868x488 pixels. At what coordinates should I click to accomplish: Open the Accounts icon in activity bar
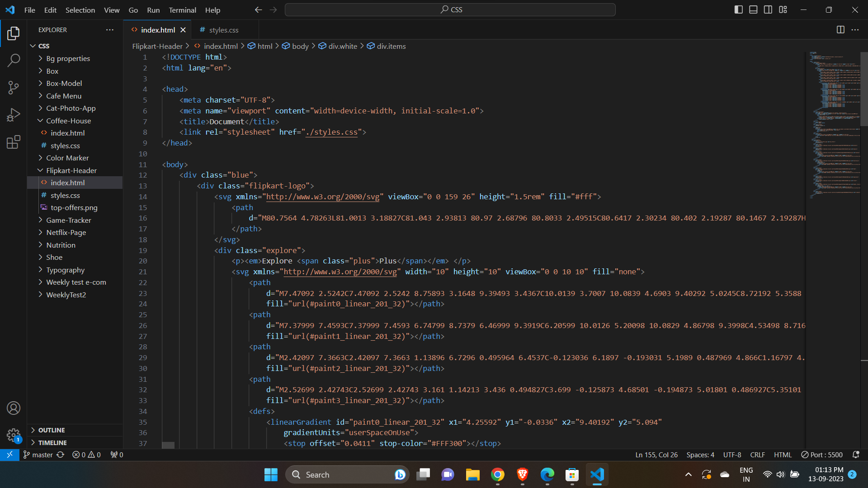tap(14, 408)
